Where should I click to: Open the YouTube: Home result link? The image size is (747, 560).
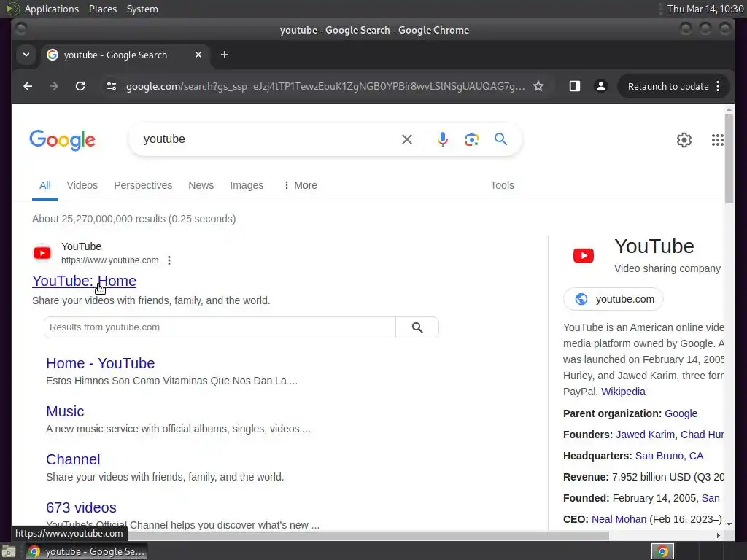pyautogui.click(x=84, y=281)
